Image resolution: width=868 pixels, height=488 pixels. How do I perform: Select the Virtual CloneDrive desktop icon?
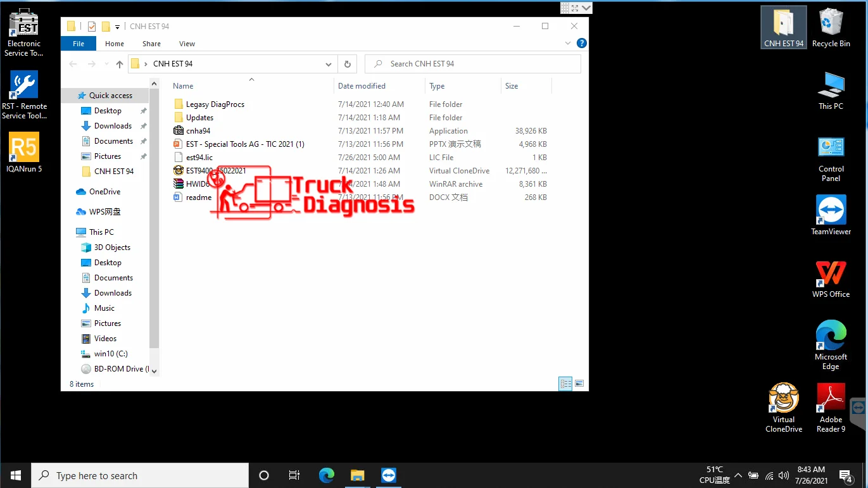pyautogui.click(x=783, y=408)
